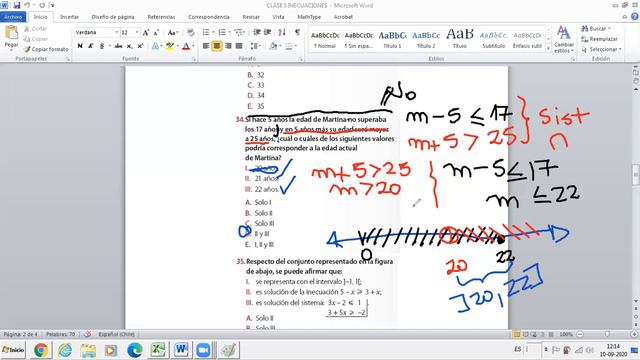
Task: Click the Cambiar estilos icon
Action: pyautogui.click(x=564, y=39)
